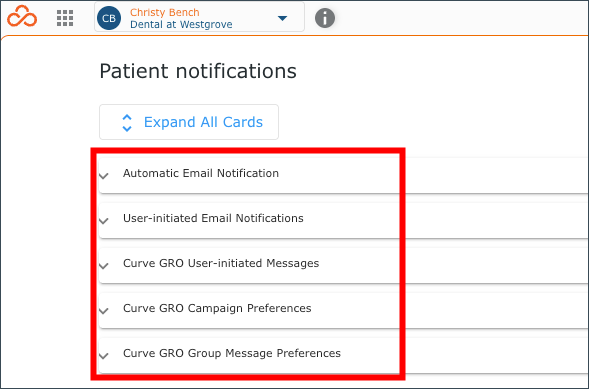Click the up-down arrows icon on Expand All
The width and height of the screenshot is (589, 389).
point(127,123)
